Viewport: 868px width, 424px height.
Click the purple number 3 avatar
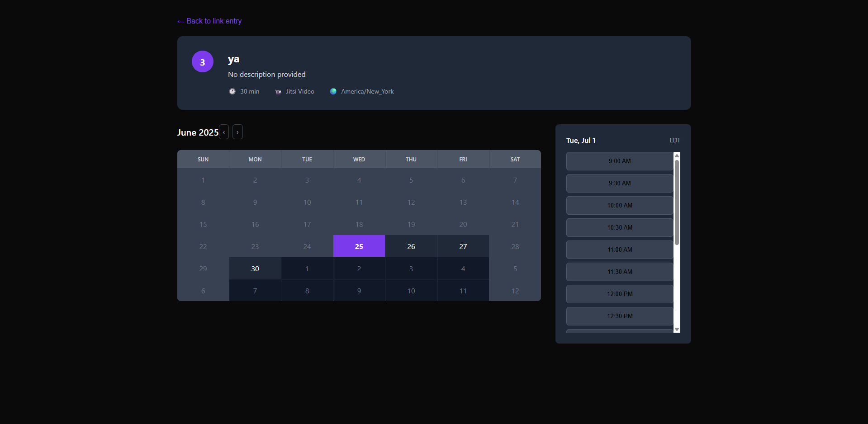pyautogui.click(x=202, y=61)
